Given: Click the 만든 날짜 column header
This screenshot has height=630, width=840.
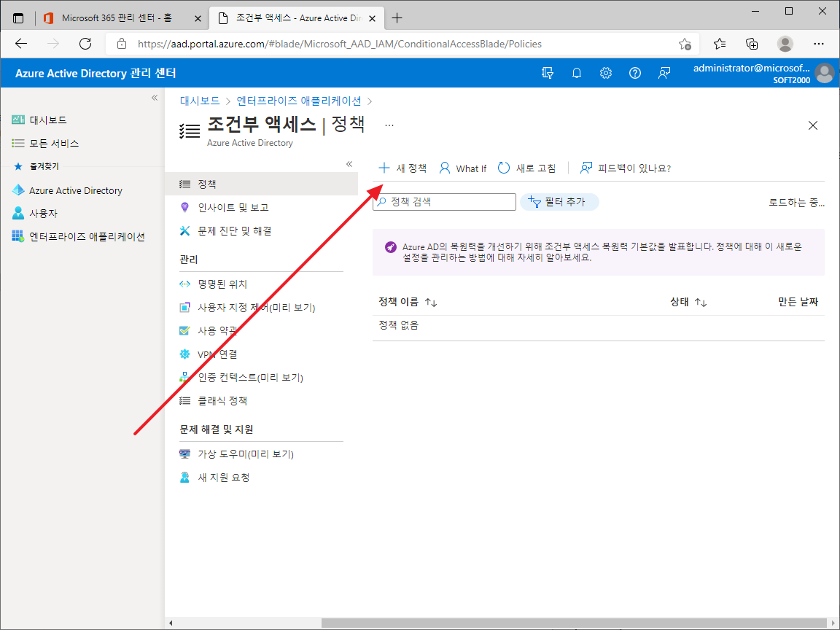Looking at the screenshot, I should pyautogui.click(x=798, y=302).
